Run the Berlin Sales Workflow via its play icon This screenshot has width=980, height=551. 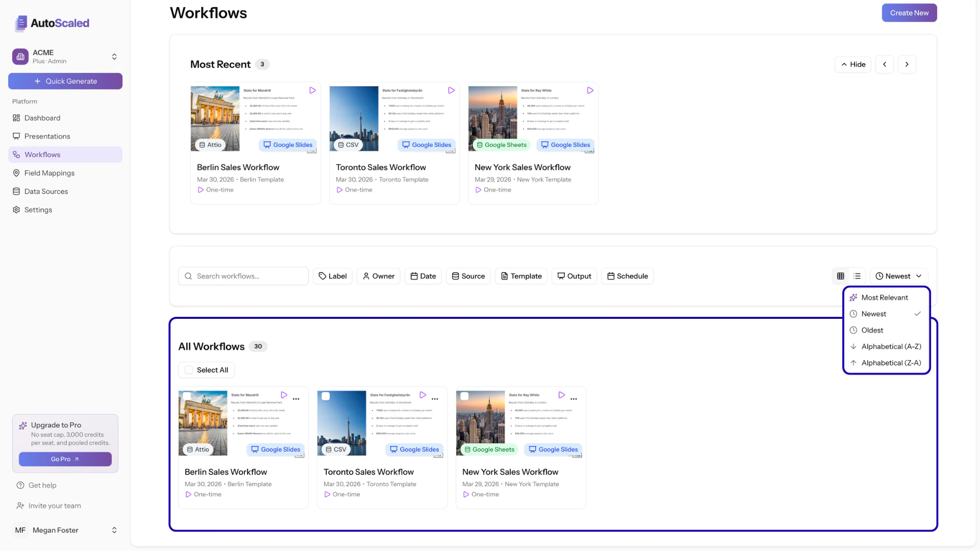pyautogui.click(x=284, y=394)
